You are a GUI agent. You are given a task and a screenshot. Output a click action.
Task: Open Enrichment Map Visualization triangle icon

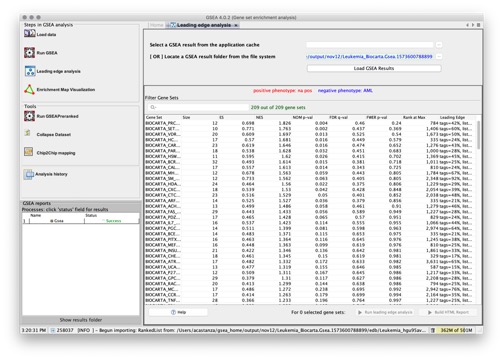click(x=29, y=89)
